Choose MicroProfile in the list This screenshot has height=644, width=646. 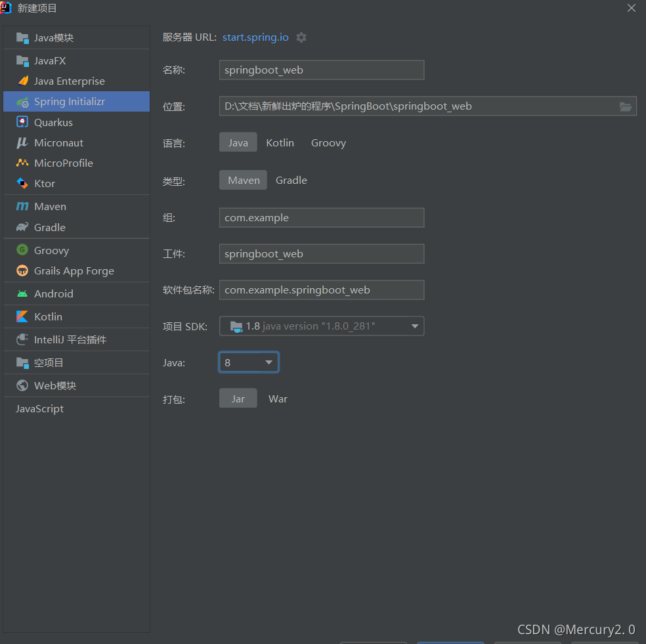[77, 163]
